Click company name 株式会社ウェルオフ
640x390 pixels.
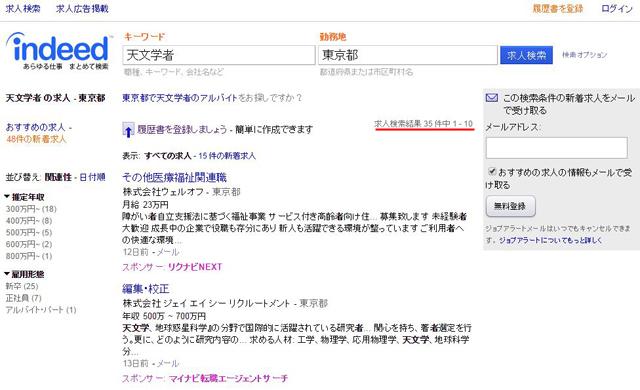pos(163,192)
